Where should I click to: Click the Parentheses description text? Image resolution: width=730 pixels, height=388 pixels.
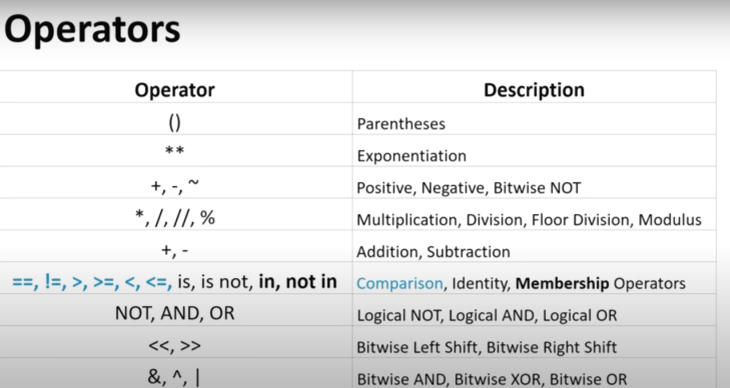coord(401,124)
